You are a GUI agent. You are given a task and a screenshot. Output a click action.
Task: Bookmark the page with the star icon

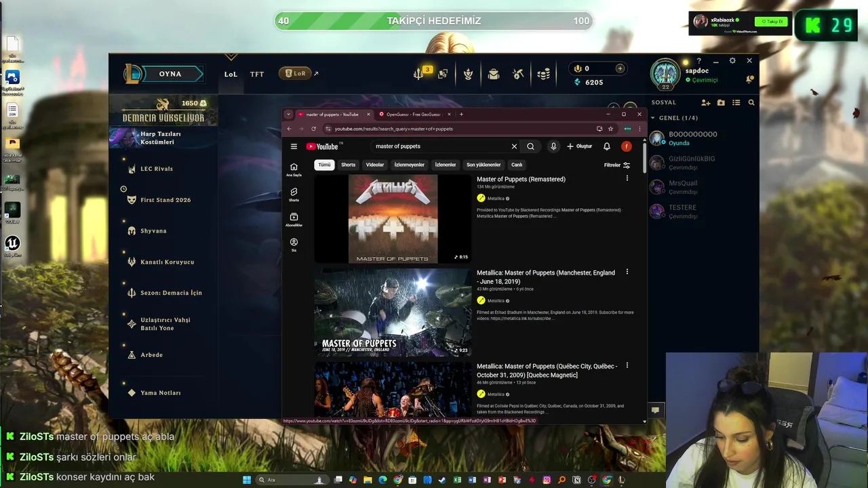click(x=610, y=129)
